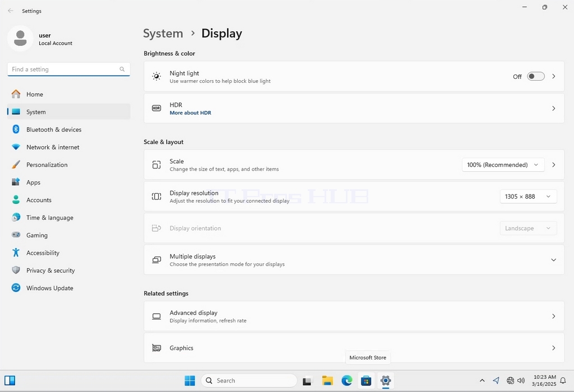The height and width of the screenshot is (392, 574).
Task: Click the Display resolution row icon
Action: coord(156,197)
